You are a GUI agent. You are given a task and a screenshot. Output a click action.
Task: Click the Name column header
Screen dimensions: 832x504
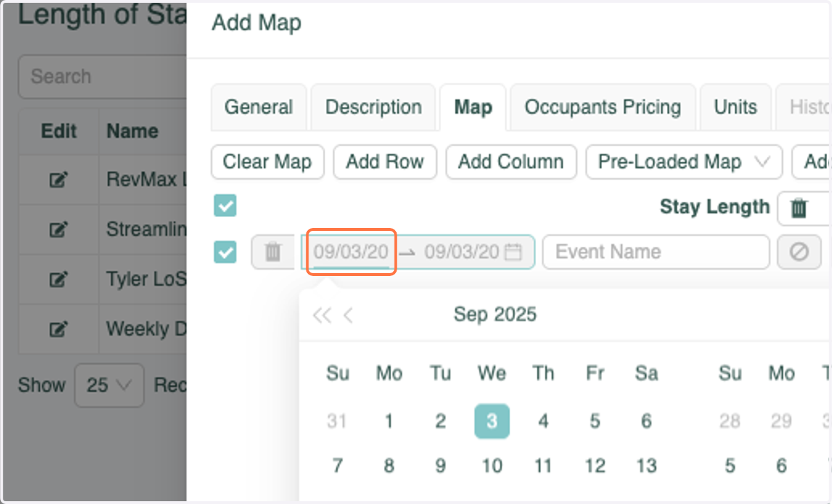pyautogui.click(x=132, y=131)
